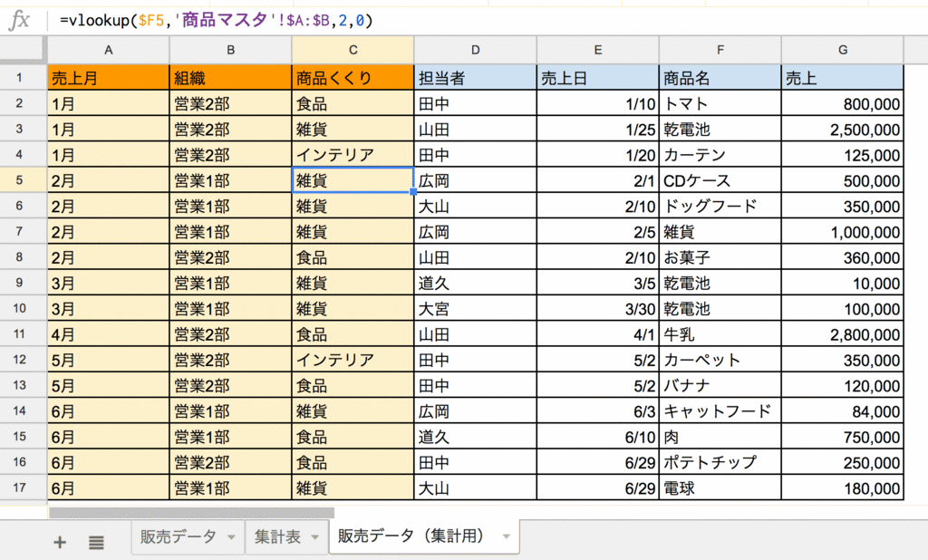
Task: Select the cell containing キャットフード
Action: click(719, 411)
